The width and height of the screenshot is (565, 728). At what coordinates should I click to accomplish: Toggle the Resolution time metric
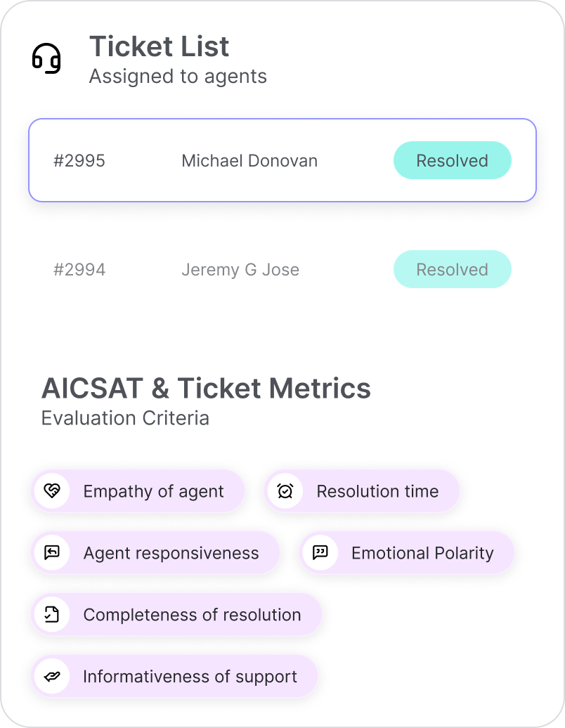(x=363, y=491)
